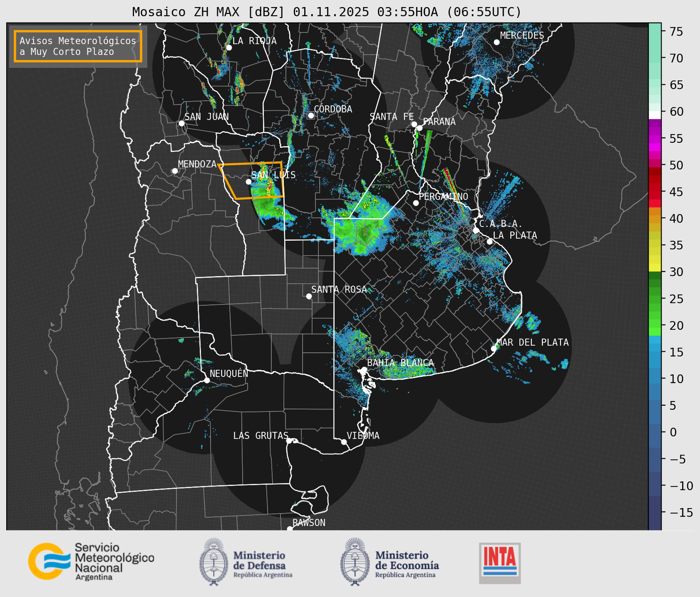Click the INTA logo

(x=500, y=563)
